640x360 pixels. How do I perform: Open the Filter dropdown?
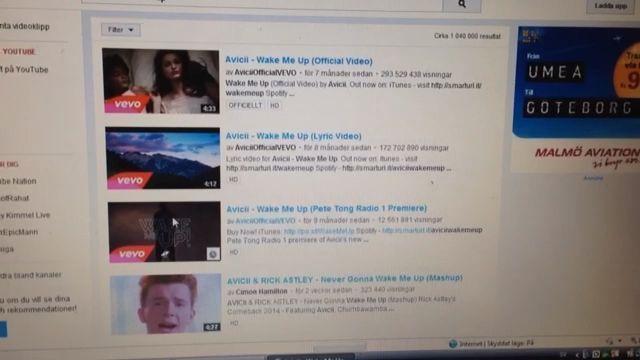(121, 30)
